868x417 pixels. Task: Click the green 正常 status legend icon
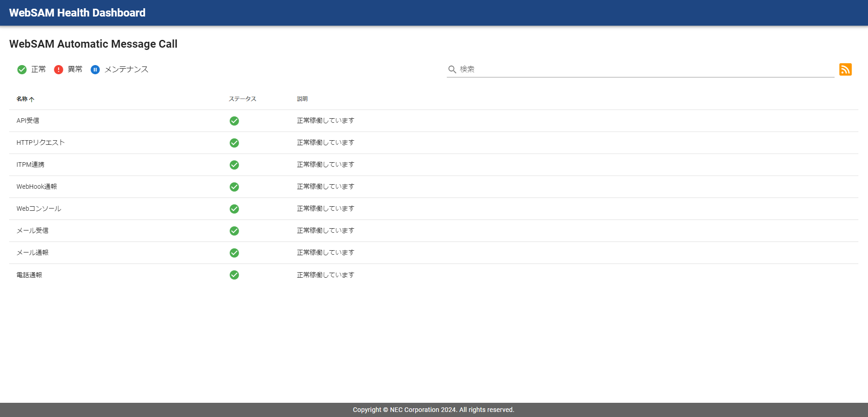click(22, 69)
